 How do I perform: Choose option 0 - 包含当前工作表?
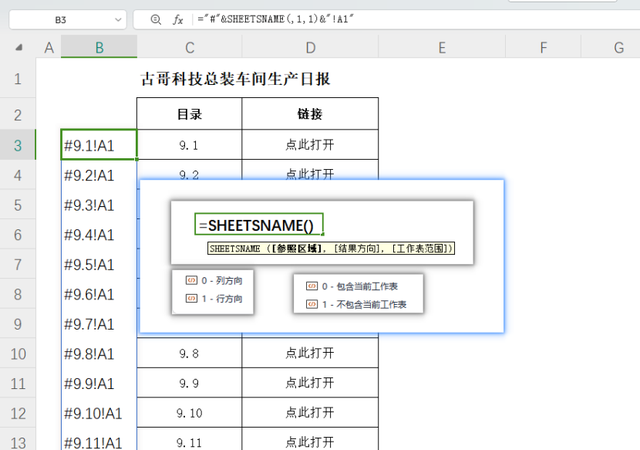click(x=352, y=286)
